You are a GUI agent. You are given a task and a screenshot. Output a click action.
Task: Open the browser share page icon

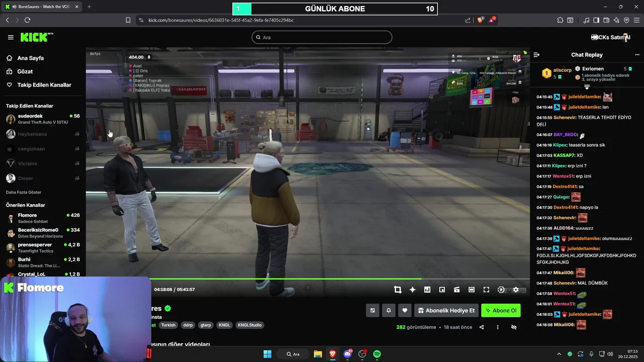pyautogui.click(x=468, y=20)
